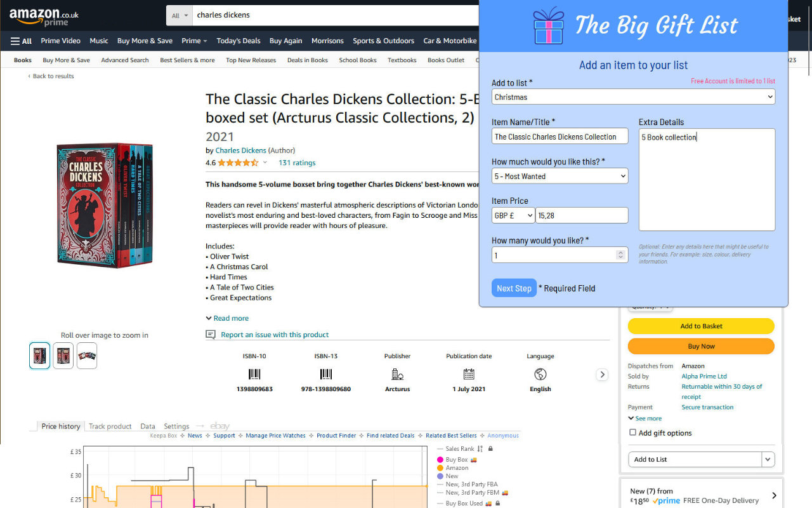Click the Add to List button

point(695,460)
